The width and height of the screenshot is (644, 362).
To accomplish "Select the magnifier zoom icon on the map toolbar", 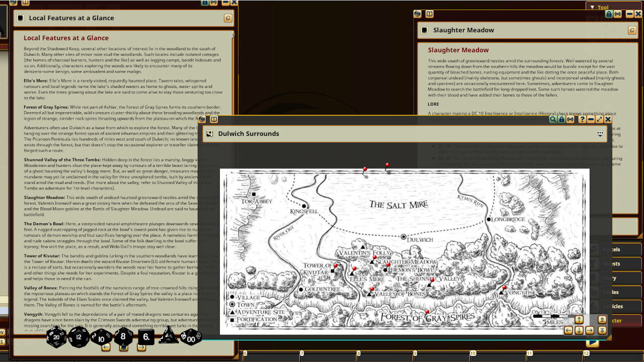I will (x=554, y=120).
